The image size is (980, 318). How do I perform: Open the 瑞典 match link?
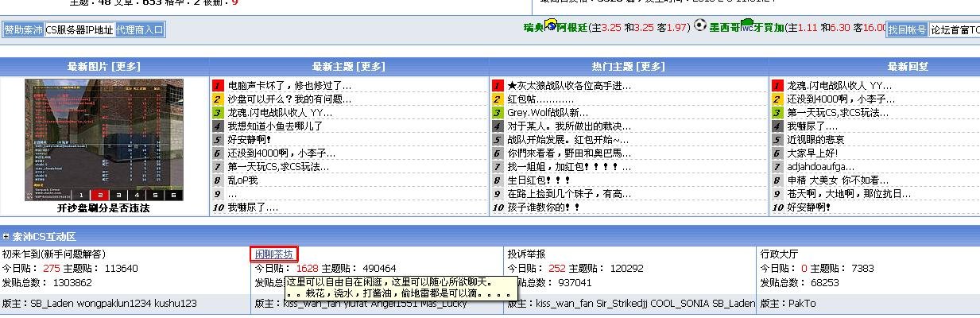(533, 28)
